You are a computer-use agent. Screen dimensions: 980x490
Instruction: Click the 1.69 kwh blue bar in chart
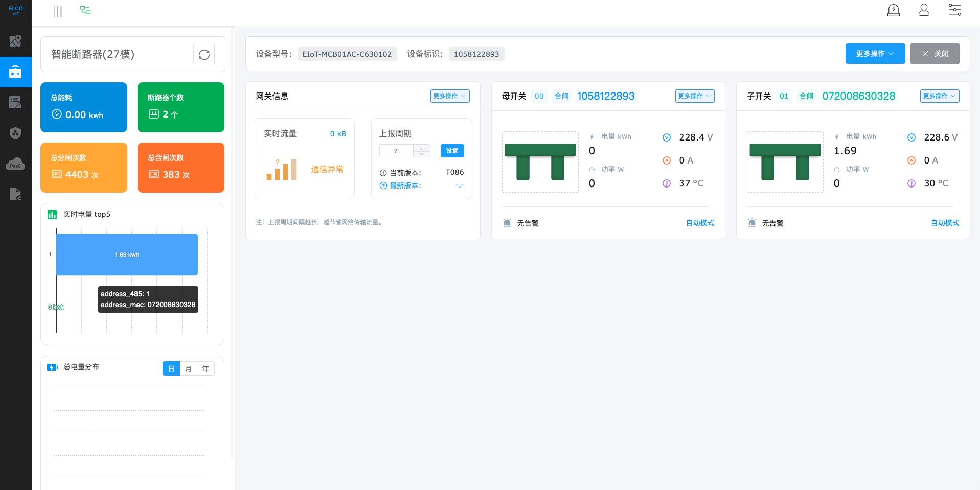pos(127,254)
